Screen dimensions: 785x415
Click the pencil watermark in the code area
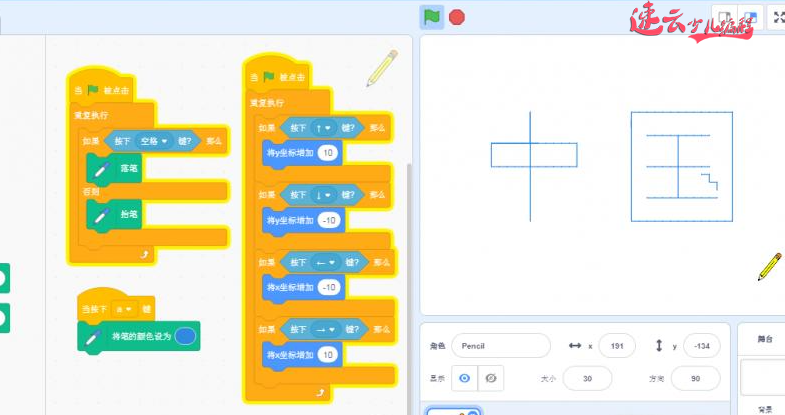point(381,67)
